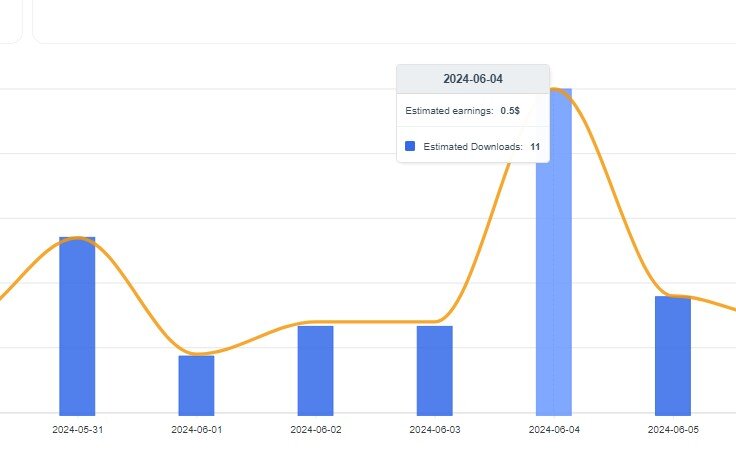Click the 2024-06-05 axis label
This screenshot has width=736, height=458.
coord(674,429)
